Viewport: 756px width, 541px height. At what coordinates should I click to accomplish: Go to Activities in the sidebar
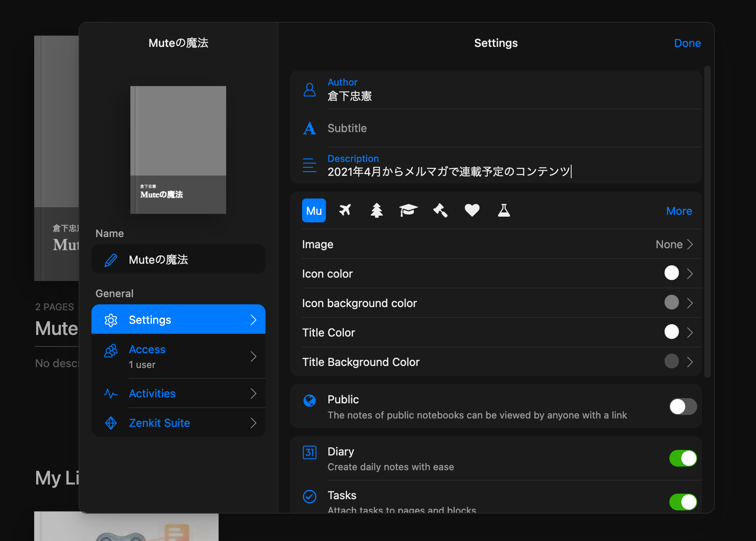click(x=178, y=393)
